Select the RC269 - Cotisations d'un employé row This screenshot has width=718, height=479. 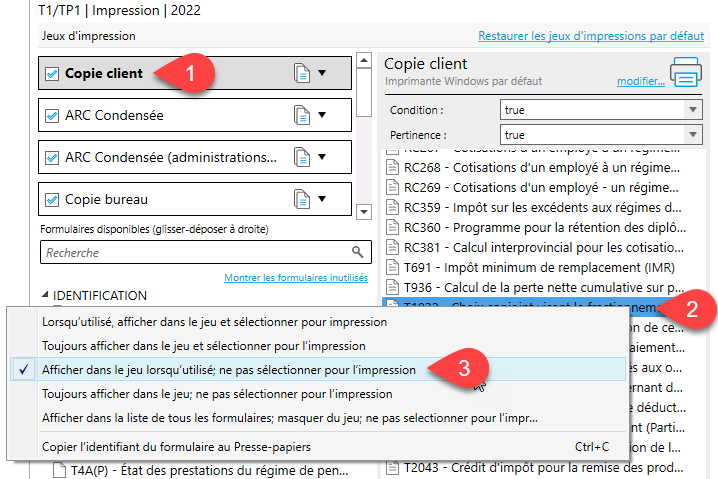(542, 187)
